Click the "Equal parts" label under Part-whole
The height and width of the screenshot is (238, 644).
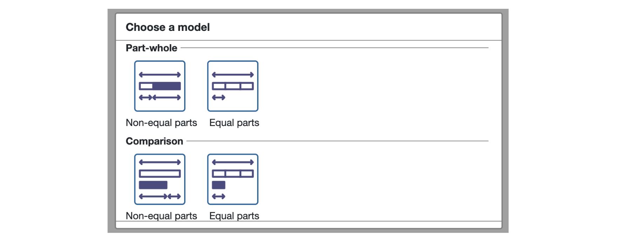[234, 123]
